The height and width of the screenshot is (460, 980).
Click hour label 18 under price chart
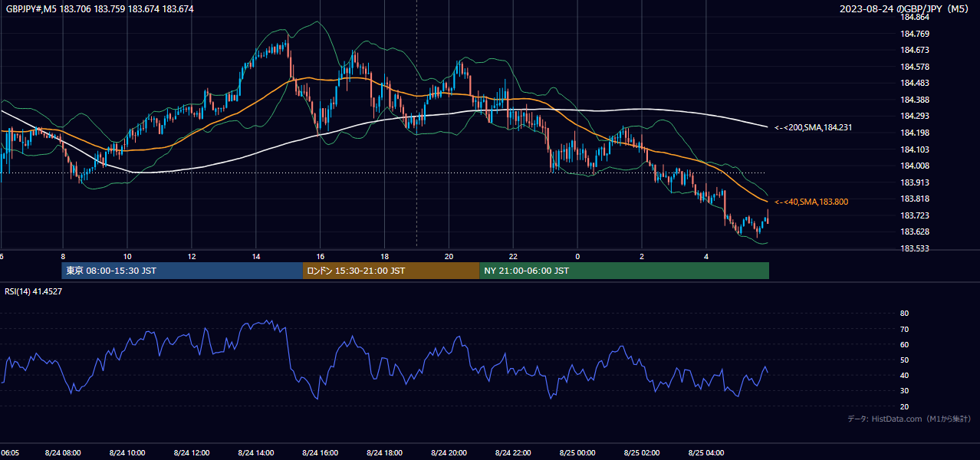click(385, 256)
